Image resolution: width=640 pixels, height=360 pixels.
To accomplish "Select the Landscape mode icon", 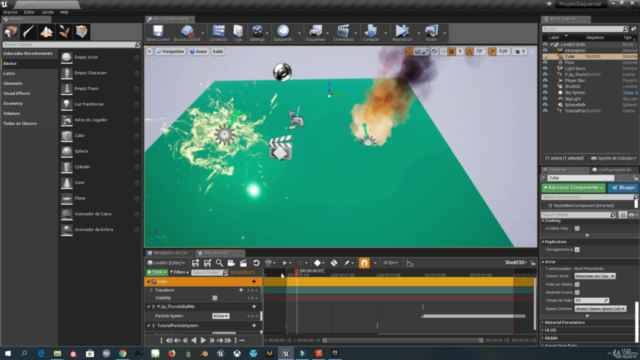I will tap(46, 31).
